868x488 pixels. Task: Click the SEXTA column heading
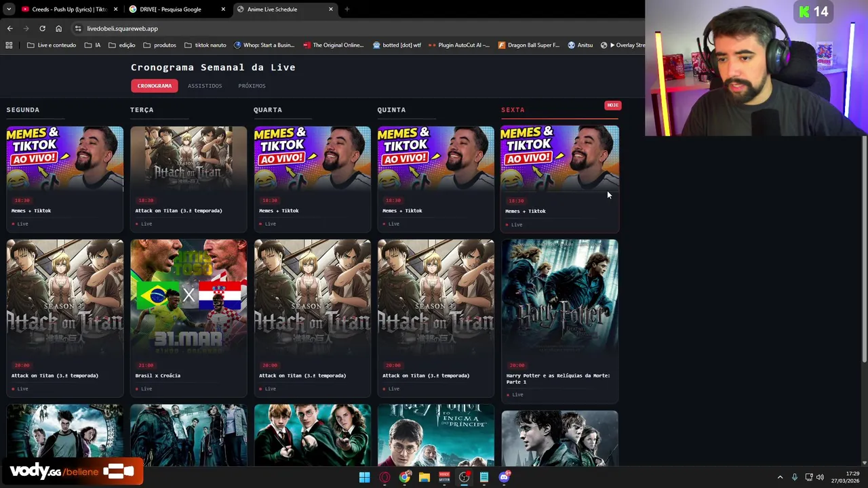point(513,110)
